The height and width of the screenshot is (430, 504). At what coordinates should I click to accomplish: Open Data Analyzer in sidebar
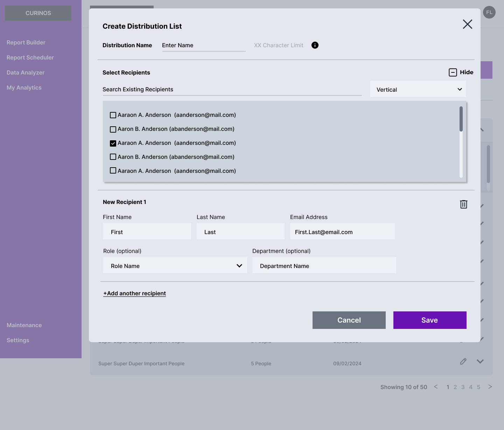click(x=26, y=72)
